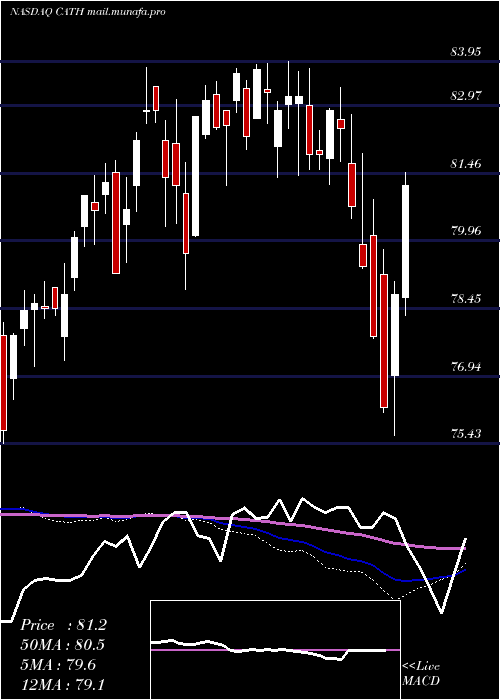Select the 82.97 price axis label
500x700 pixels.
(466, 96)
